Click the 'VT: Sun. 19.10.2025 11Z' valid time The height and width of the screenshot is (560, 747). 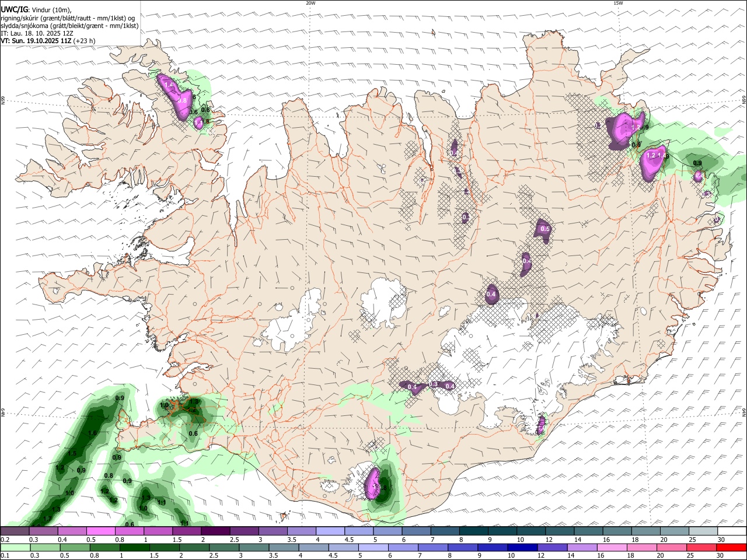[x=36, y=41]
